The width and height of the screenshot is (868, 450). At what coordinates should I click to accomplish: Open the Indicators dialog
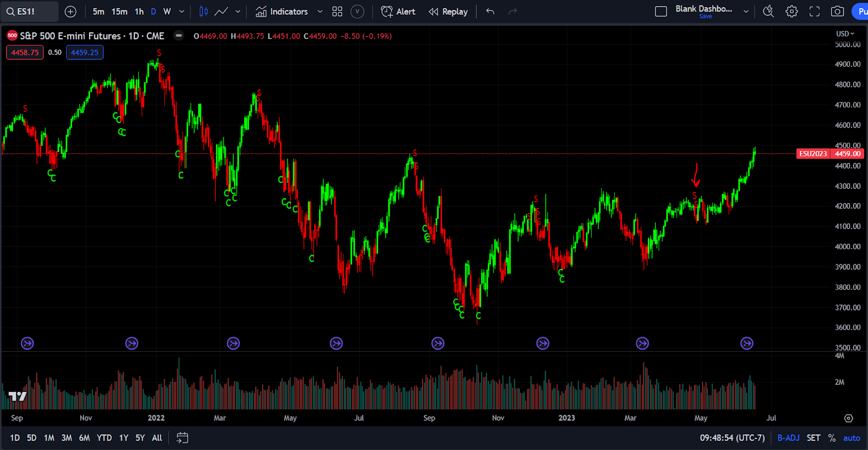(x=282, y=11)
